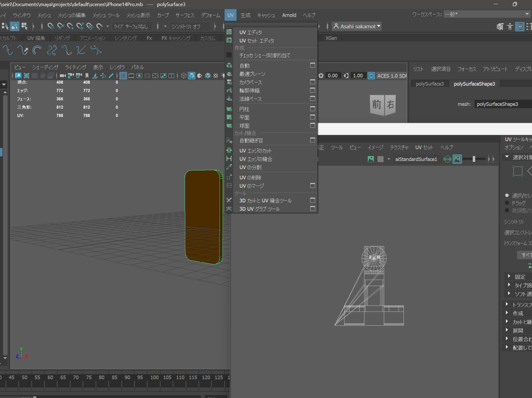Click the ViewCube front face
Viewport: 532px width, 398px height.
tap(376, 105)
